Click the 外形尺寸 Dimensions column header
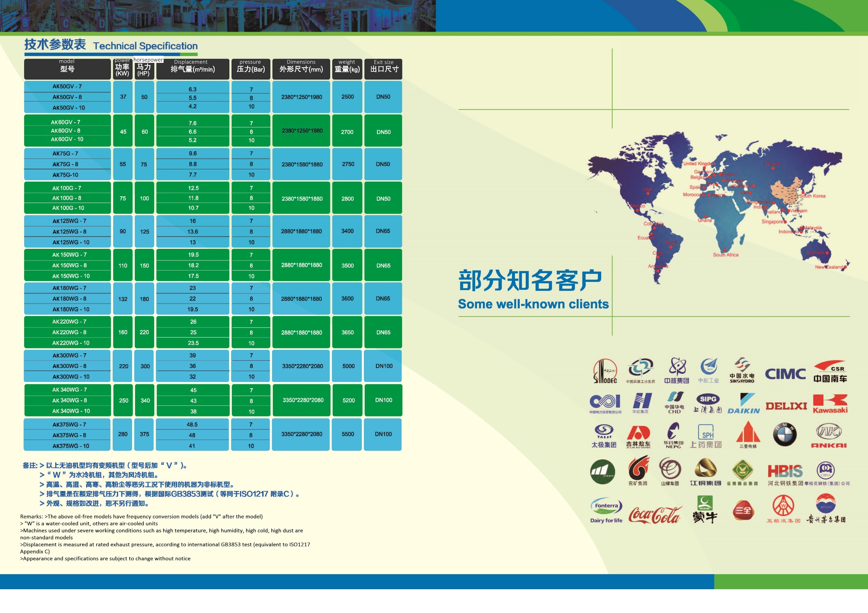The height and width of the screenshot is (613, 868). [x=301, y=69]
